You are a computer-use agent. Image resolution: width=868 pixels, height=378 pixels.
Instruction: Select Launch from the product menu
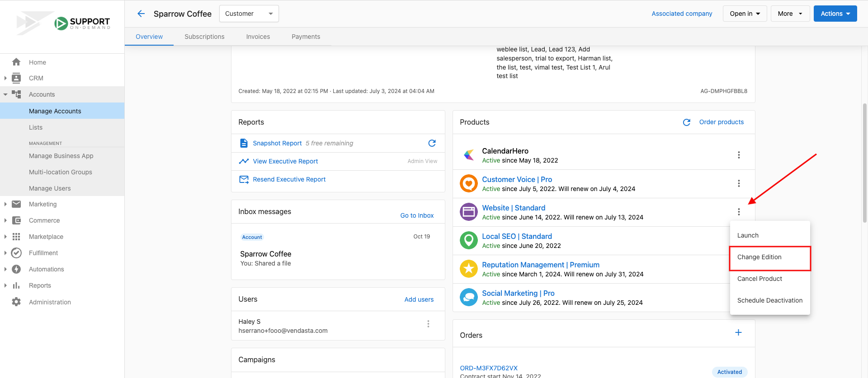[x=770, y=235]
